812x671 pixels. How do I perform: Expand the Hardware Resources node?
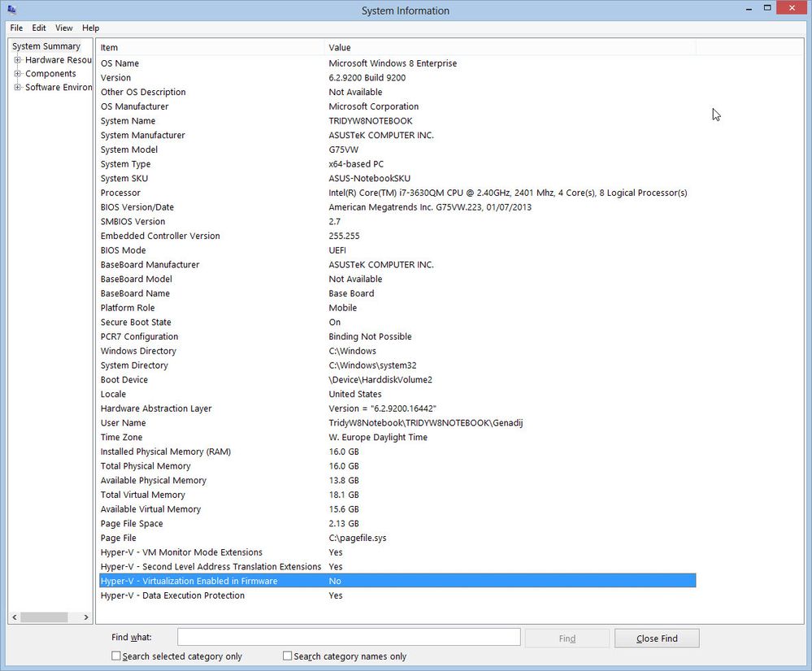point(18,60)
